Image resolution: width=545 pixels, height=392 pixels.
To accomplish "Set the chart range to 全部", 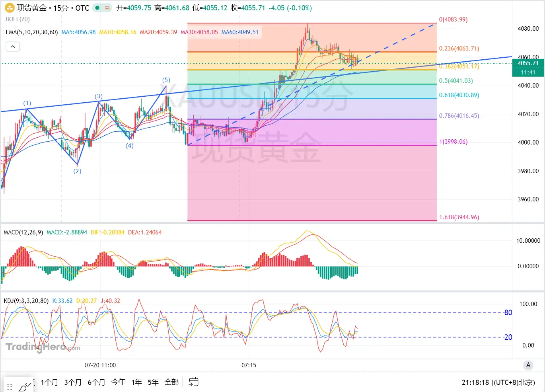I will 171,382.
